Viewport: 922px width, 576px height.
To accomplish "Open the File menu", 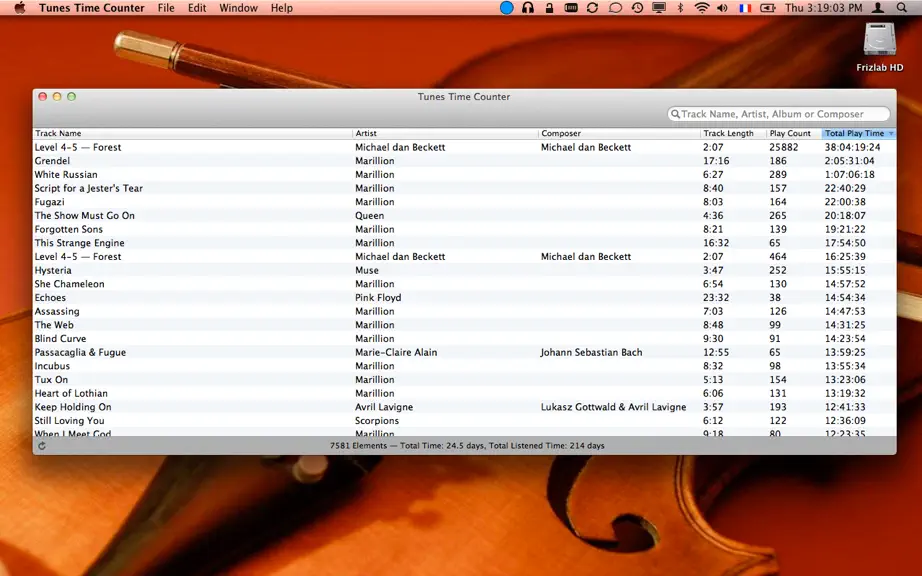I will 166,8.
